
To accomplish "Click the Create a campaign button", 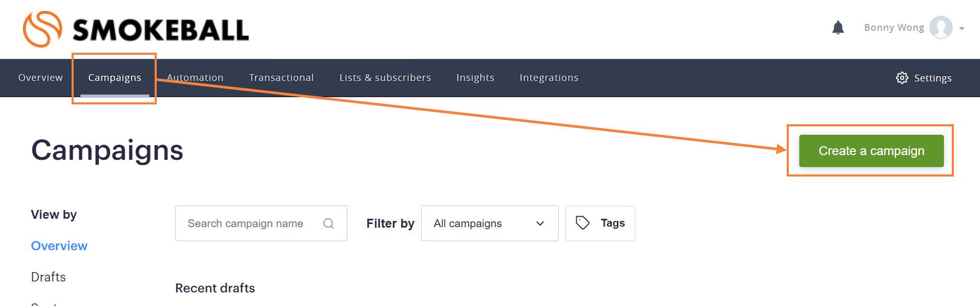I will pyautogui.click(x=871, y=151).
